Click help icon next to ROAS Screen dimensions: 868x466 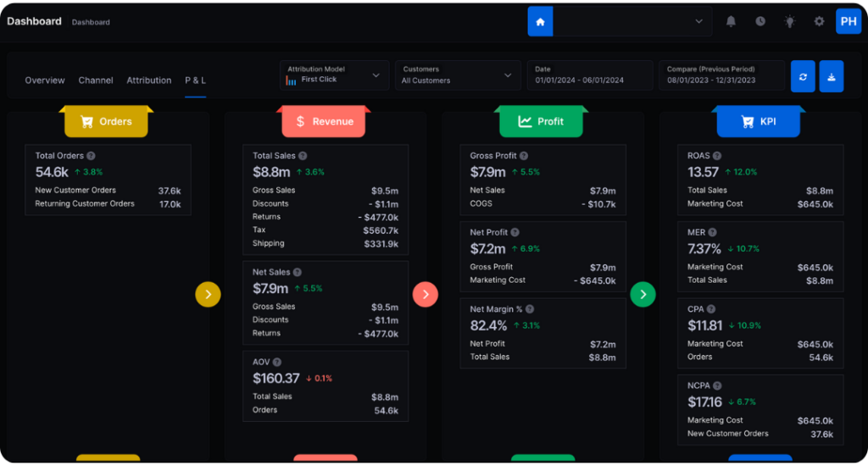click(717, 156)
